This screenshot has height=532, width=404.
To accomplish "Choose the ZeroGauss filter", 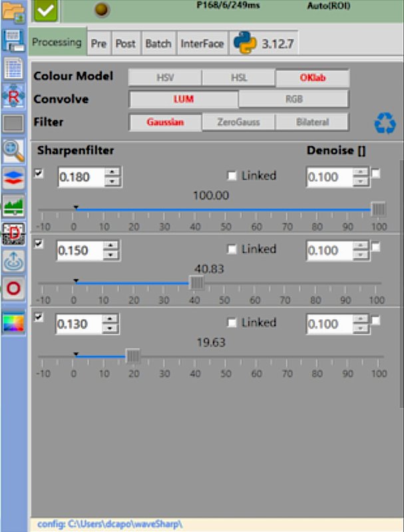I will (239, 122).
